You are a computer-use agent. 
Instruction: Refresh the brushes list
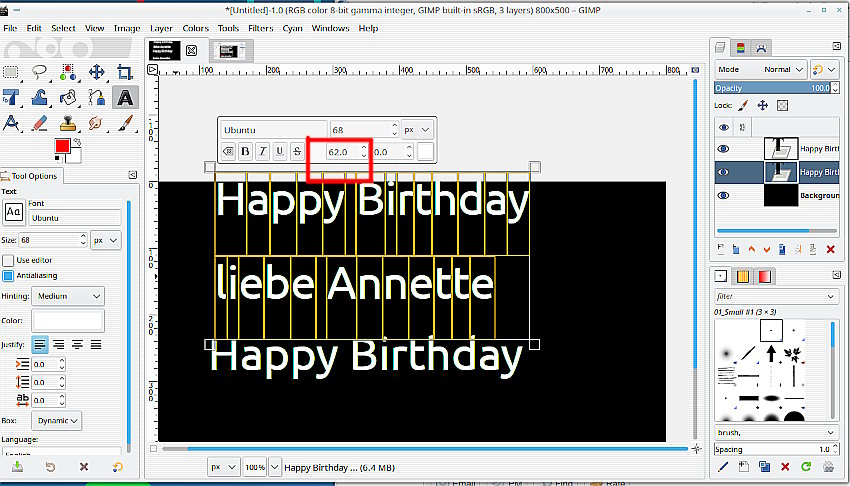click(x=806, y=466)
